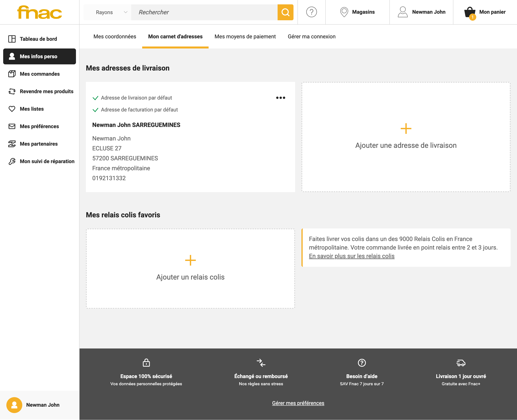Select Gérer ma connexion
This screenshot has height=420, width=517.
(x=312, y=37)
